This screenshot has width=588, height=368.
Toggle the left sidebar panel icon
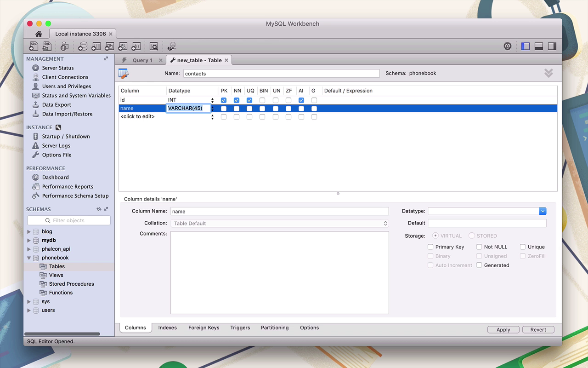point(526,46)
